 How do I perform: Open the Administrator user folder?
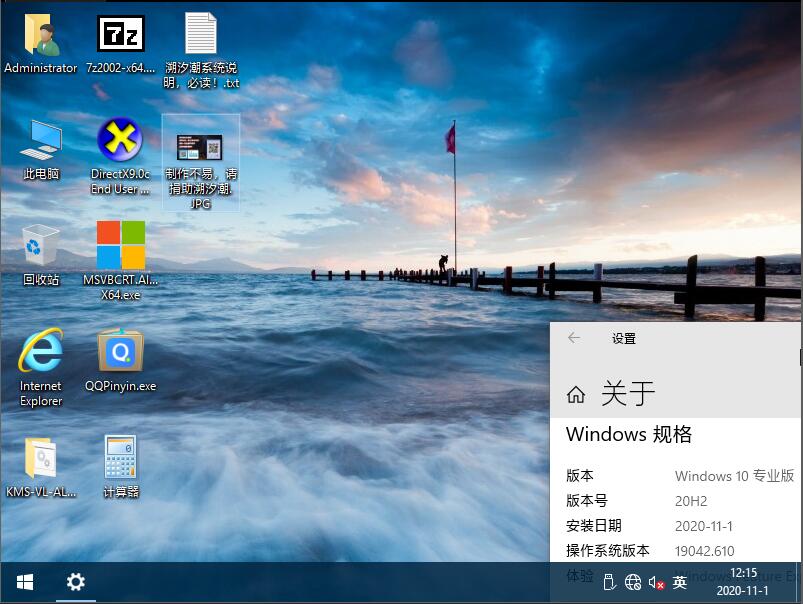(40, 36)
